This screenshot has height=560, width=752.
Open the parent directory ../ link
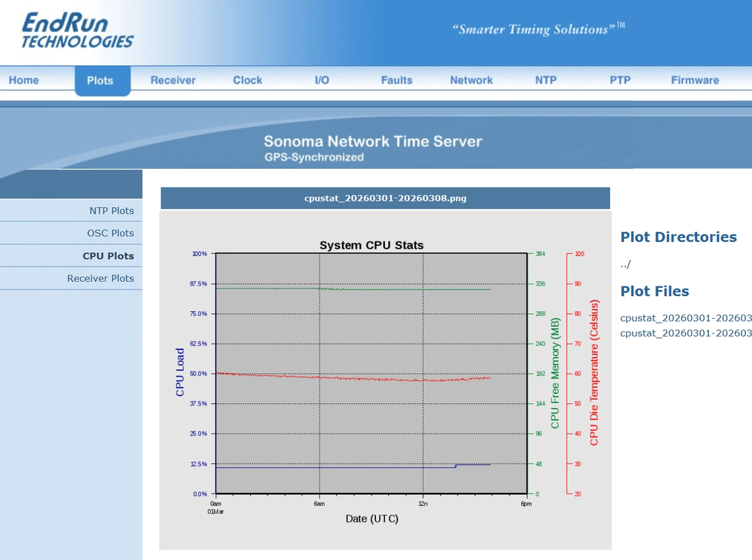coord(626,264)
